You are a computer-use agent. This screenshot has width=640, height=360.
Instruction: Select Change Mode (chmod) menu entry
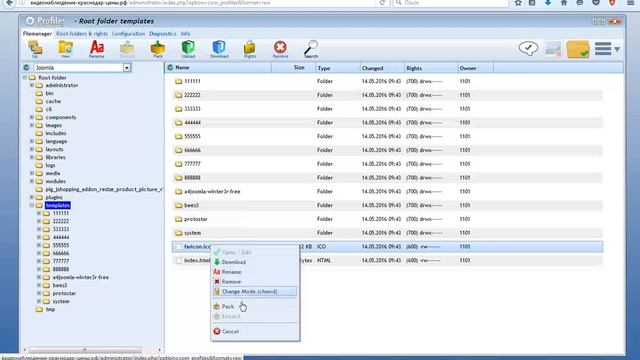(255, 291)
